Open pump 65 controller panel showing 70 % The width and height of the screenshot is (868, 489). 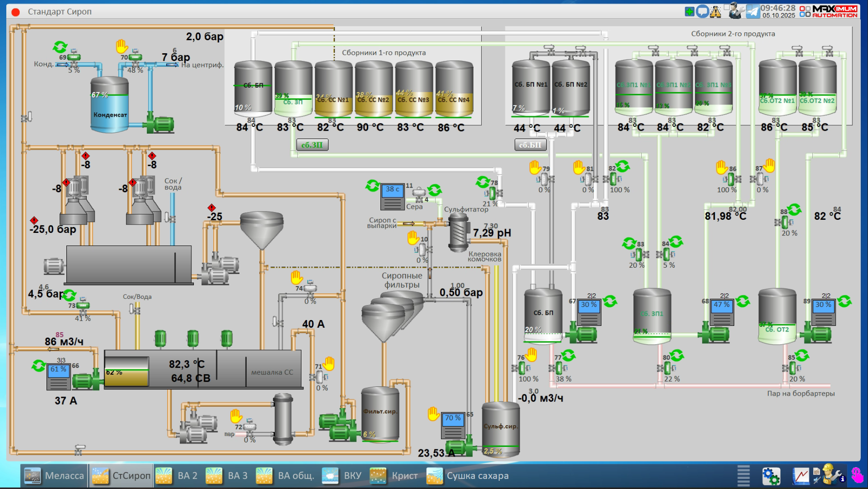tap(453, 426)
